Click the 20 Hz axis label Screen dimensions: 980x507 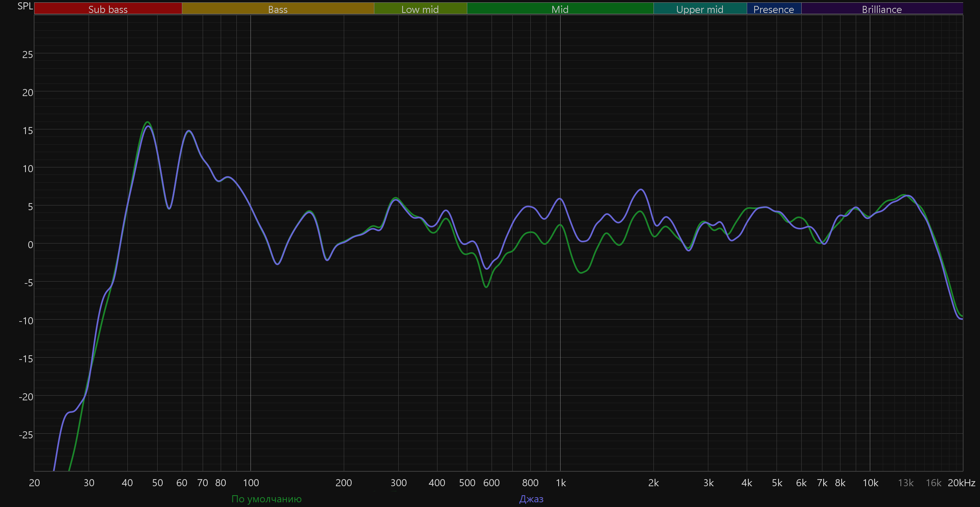click(x=34, y=483)
